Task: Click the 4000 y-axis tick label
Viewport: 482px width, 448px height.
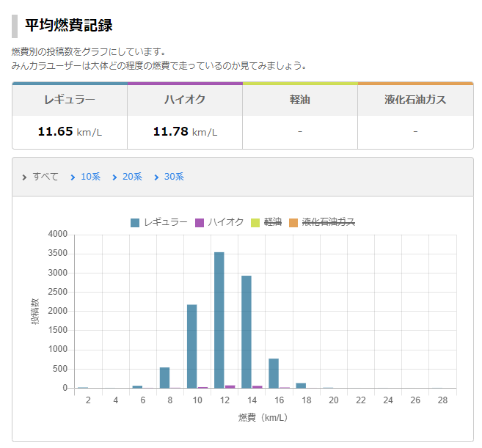Action: (x=57, y=234)
